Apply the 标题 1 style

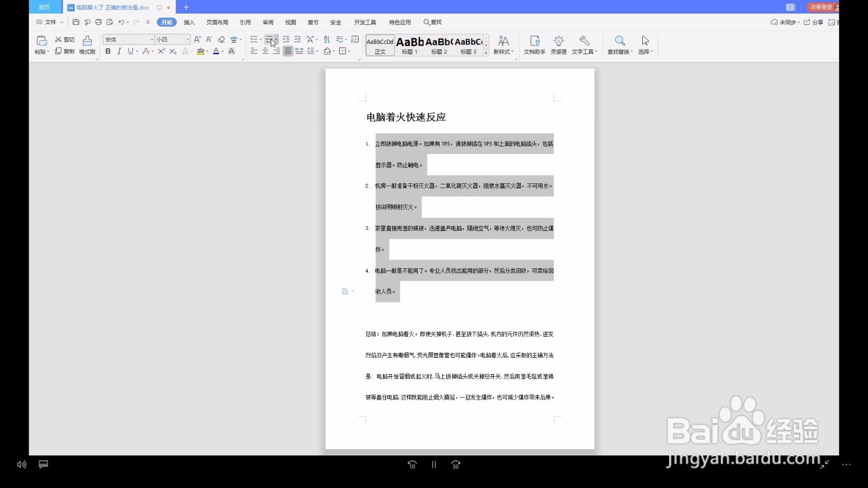pos(411,46)
